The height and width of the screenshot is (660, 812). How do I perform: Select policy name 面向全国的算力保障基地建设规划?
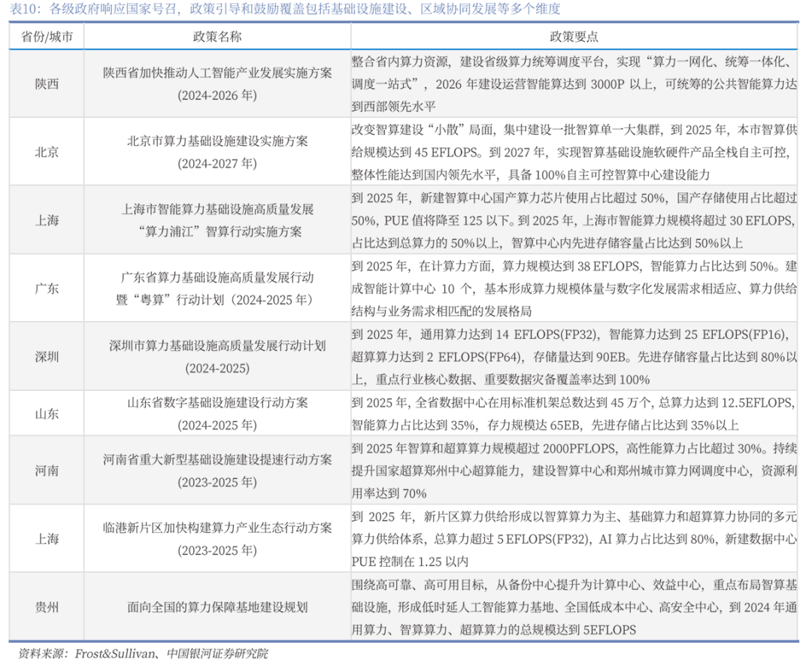(x=217, y=607)
